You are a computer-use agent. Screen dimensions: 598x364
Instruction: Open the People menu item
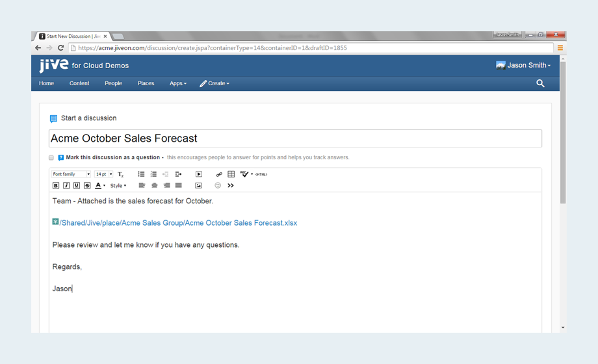113,83
